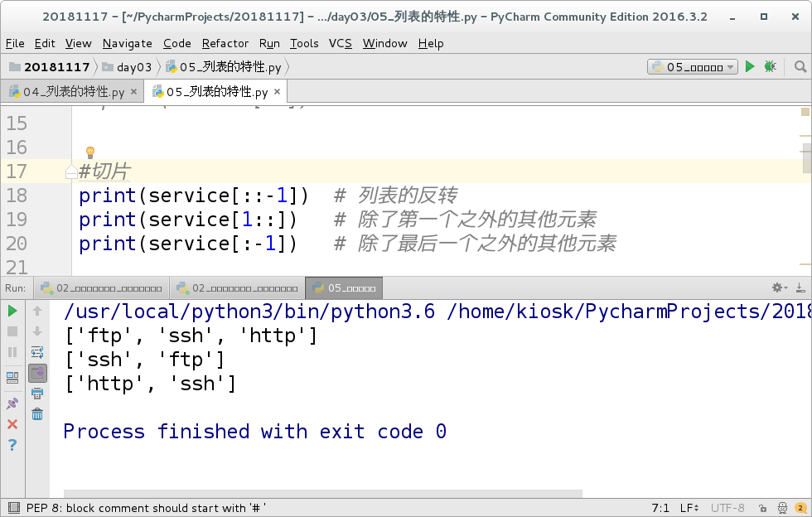This screenshot has height=517, width=812.
Task: Stop the running process
Action: 12,332
